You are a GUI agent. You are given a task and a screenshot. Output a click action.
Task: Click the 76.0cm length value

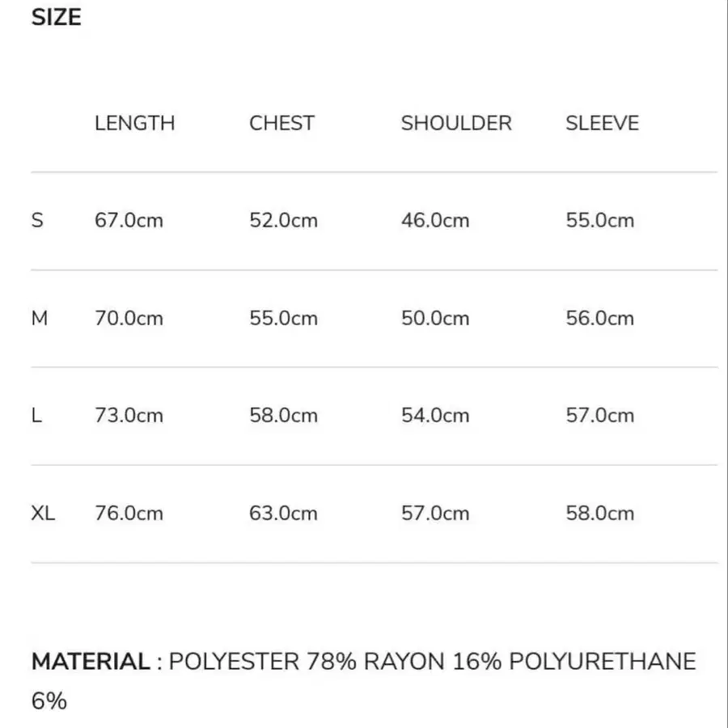click(x=129, y=513)
